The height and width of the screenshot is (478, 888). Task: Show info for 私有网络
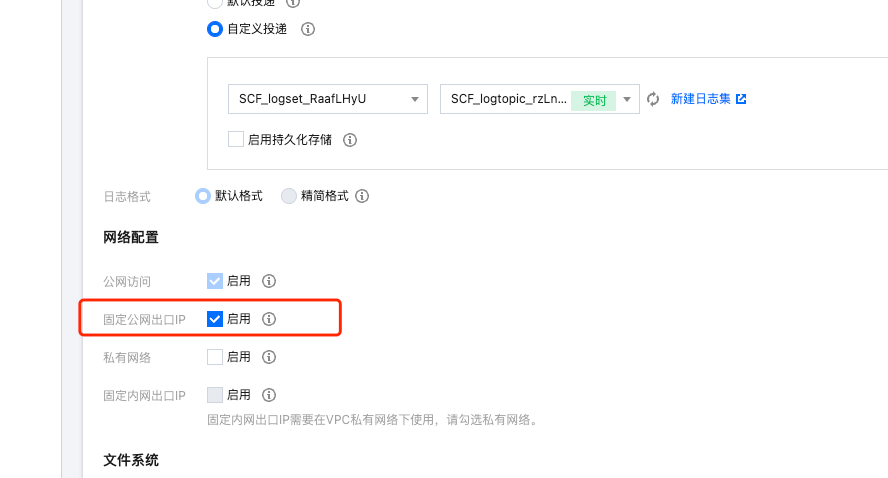(x=269, y=357)
